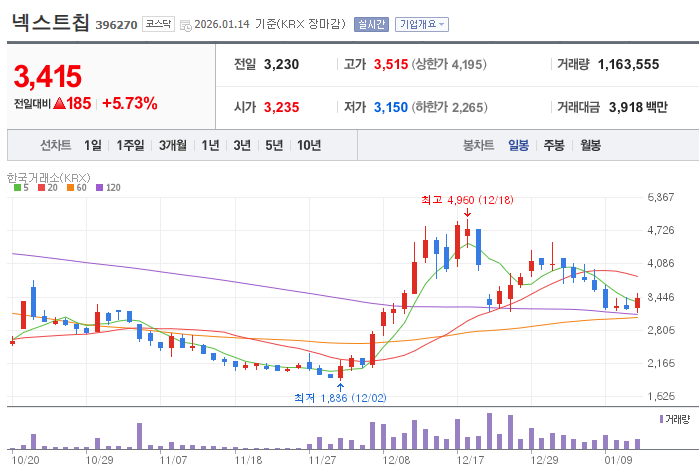
Task: Click the volume value 1,163,555
Action: tap(628, 65)
